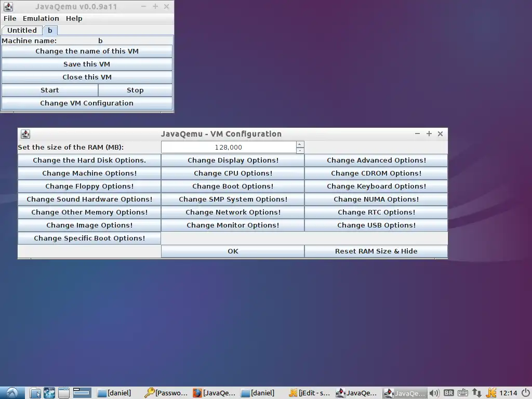Switch to the Firefox [JavaQe... taskbar window
Screen dimensions: 532x399
(x=214, y=393)
